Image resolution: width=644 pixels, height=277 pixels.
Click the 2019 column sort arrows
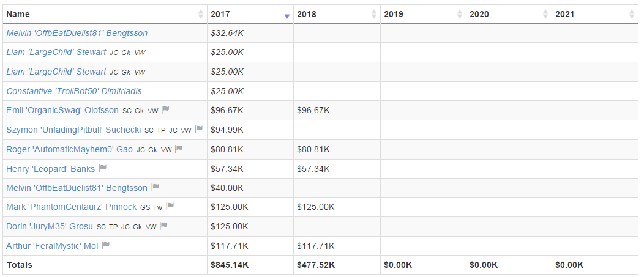(459, 14)
